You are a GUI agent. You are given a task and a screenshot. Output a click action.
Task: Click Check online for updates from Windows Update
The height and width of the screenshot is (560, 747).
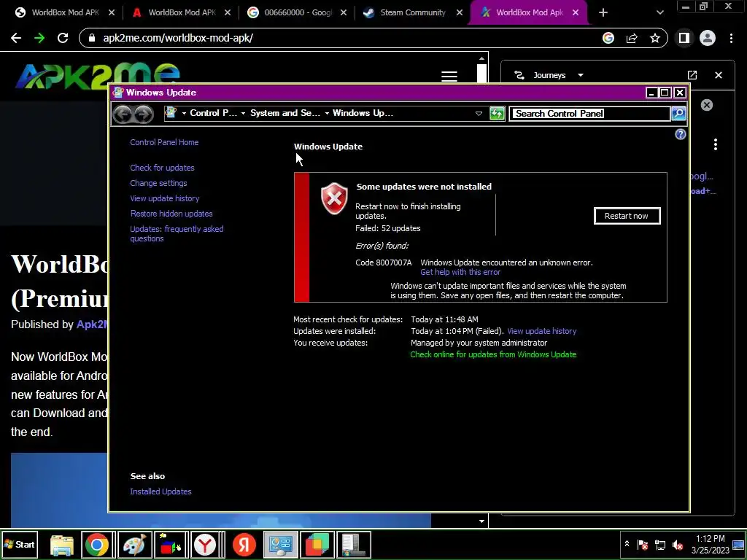coord(493,354)
